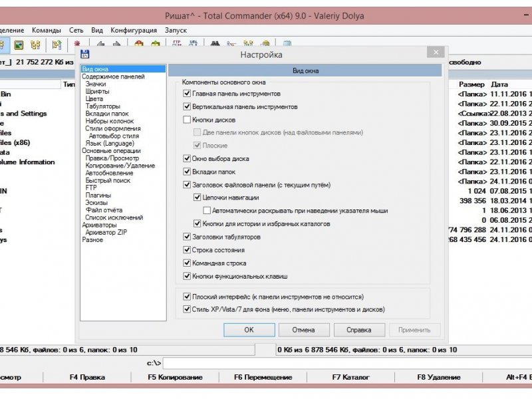
Task: Click the F7 Каталог button
Action: (x=351, y=377)
